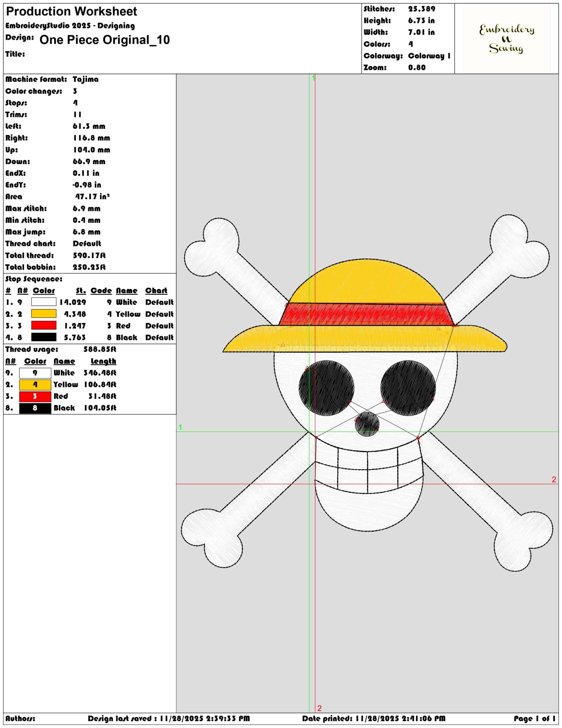
Task: Click the stitch count 4,348 for Yellow
Action: (75, 314)
